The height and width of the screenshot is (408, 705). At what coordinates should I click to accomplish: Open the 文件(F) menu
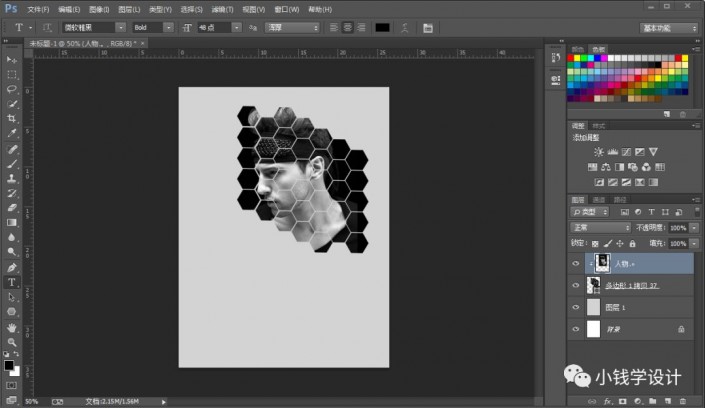tap(37, 8)
